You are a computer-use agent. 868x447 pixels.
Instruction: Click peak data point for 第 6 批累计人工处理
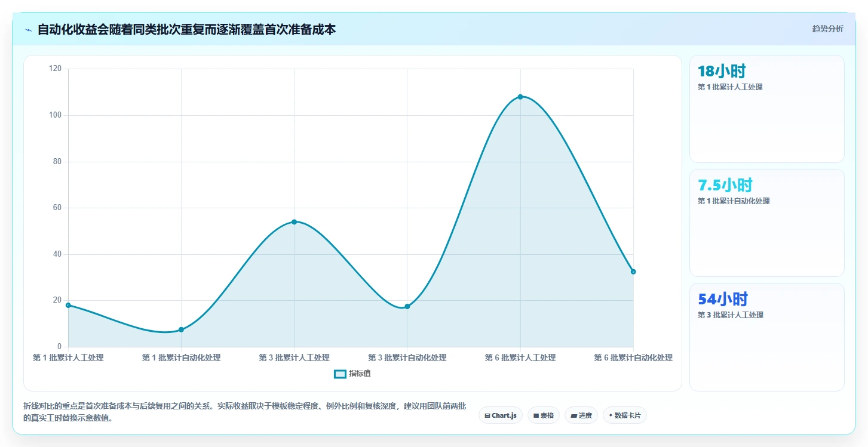tap(520, 97)
